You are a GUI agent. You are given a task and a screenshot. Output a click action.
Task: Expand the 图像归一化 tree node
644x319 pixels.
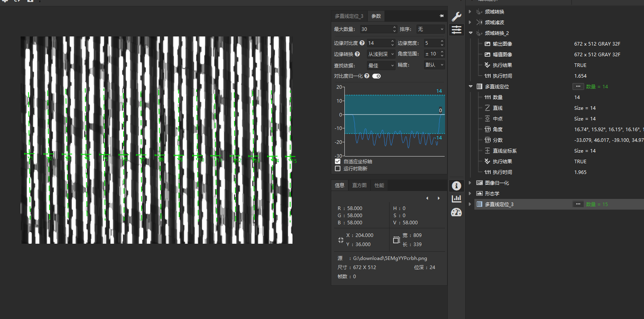coord(470,183)
